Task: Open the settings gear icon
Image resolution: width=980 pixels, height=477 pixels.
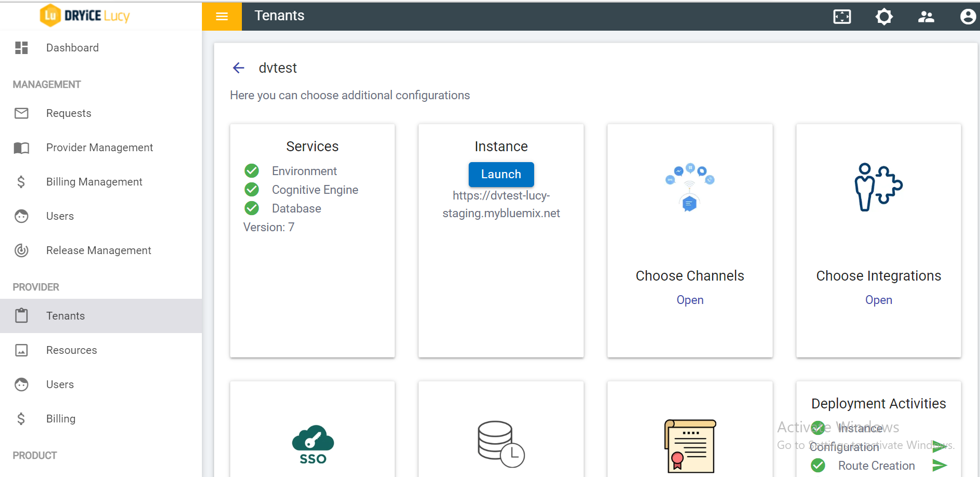Action: click(x=884, y=17)
